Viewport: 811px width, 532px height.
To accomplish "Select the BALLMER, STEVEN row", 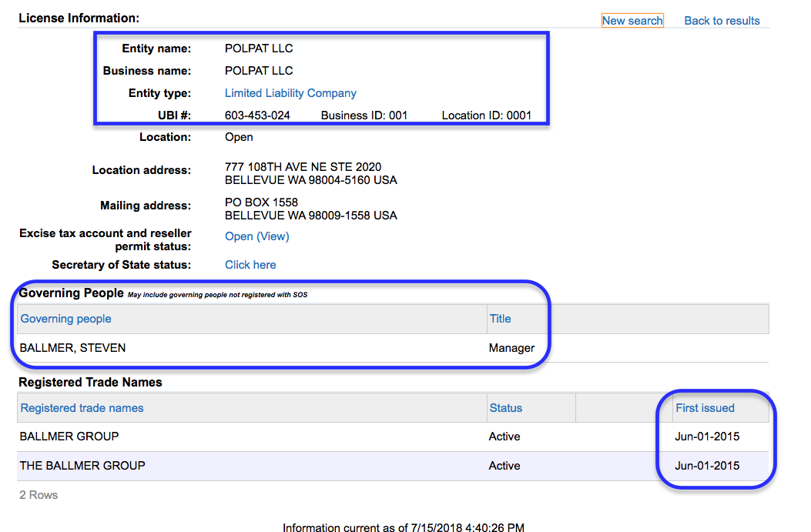I will (x=73, y=348).
